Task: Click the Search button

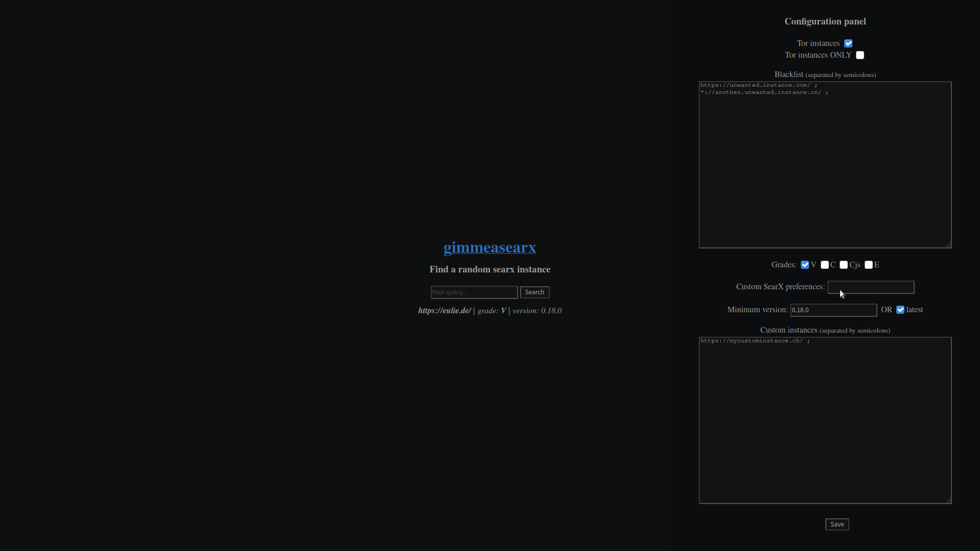Action: point(534,292)
